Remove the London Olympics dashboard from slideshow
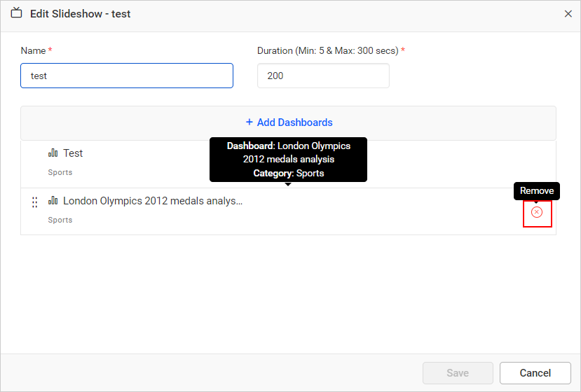This screenshot has width=581, height=392. (x=537, y=212)
